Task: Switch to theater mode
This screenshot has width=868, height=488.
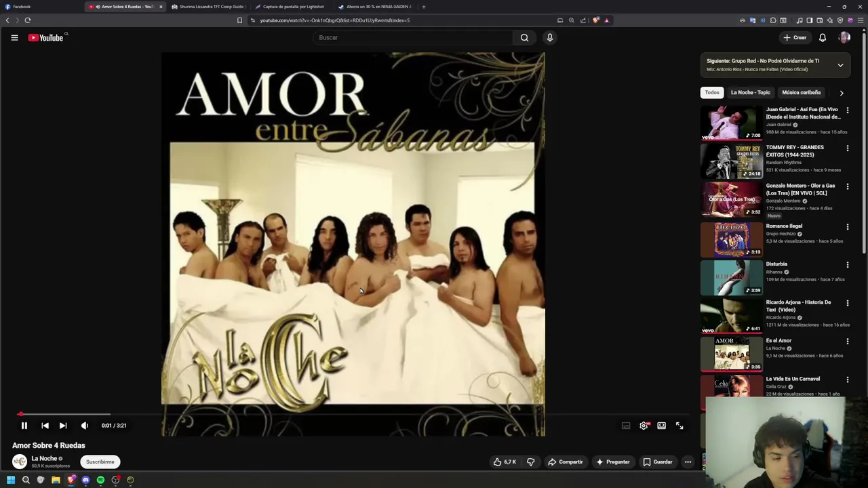Action: click(x=661, y=426)
